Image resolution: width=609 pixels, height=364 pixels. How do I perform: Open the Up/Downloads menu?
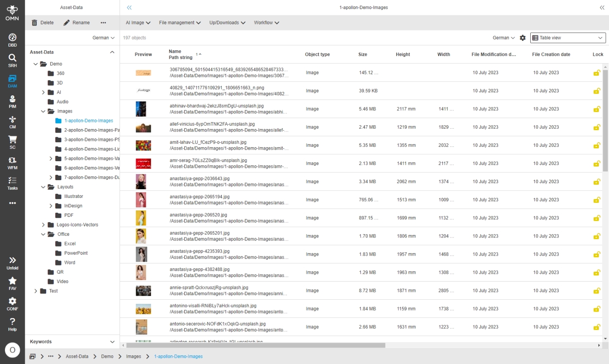pyautogui.click(x=227, y=23)
